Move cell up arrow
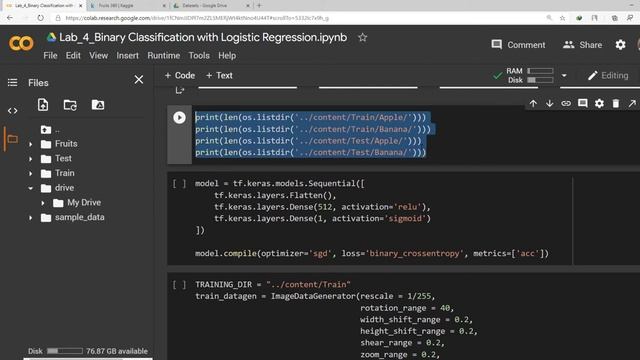The image size is (640, 360). (533, 104)
